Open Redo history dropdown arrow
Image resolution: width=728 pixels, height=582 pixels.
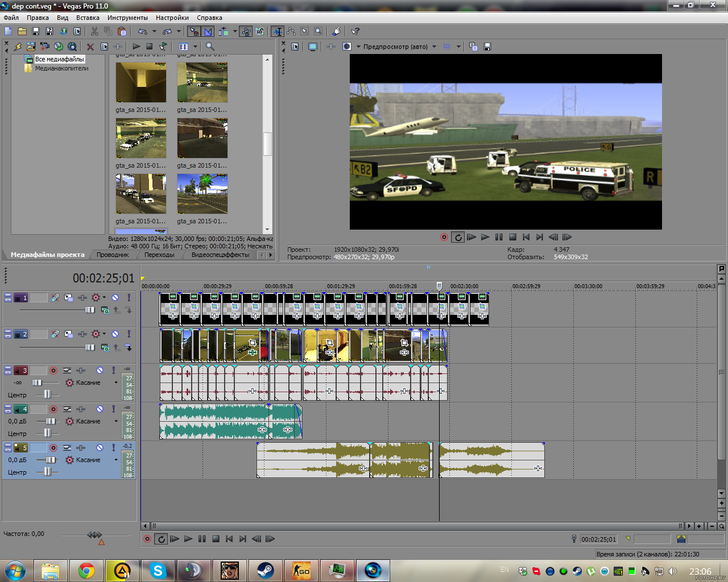(x=179, y=31)
